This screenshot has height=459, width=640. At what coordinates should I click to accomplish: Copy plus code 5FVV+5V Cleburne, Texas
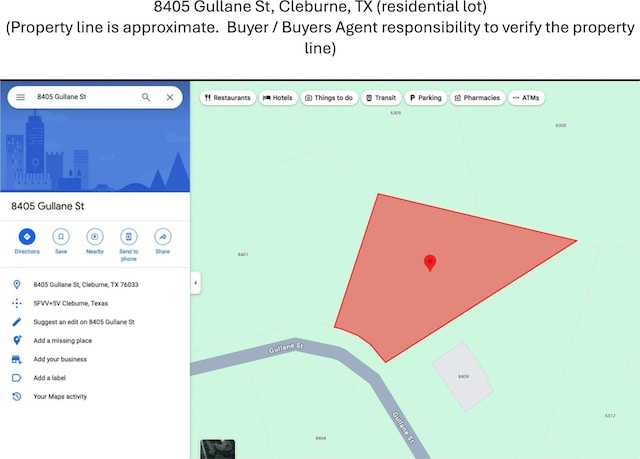[x=71, y=303]
